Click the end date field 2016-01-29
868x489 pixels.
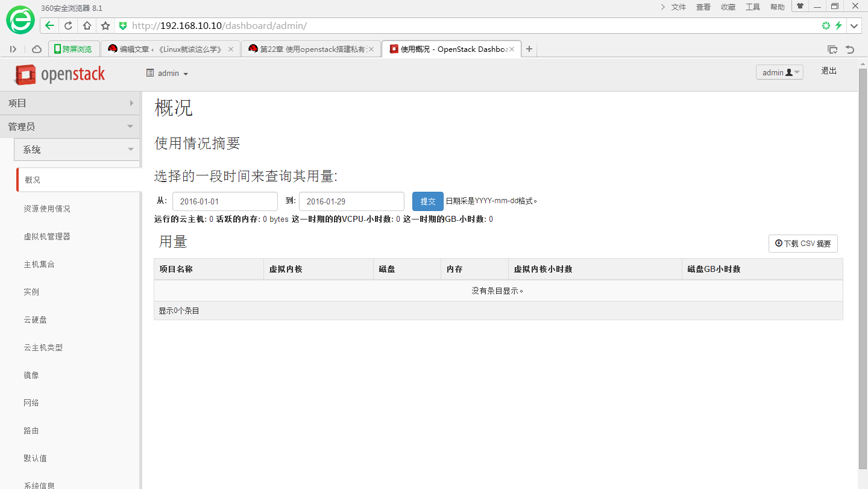coord(351,201)
